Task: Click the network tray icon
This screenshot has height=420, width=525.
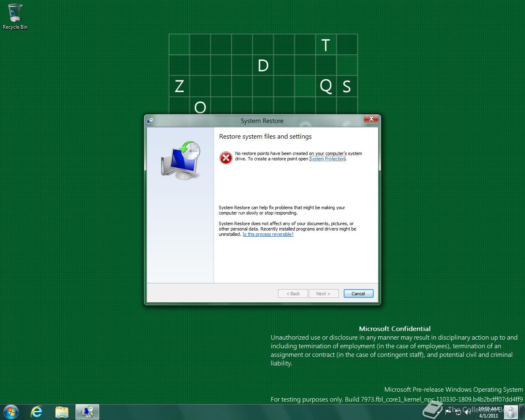Action: click(458, 412)
